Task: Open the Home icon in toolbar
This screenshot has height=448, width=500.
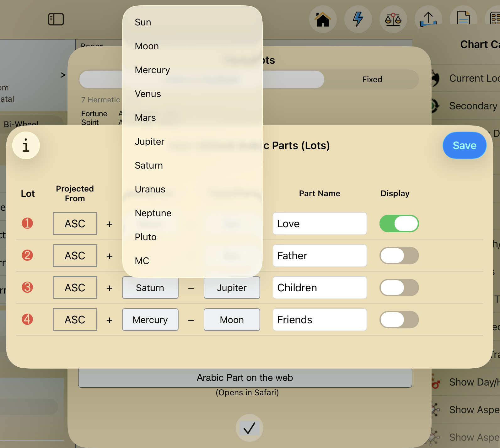Action: pyautogui.click(x=323, y=19)
